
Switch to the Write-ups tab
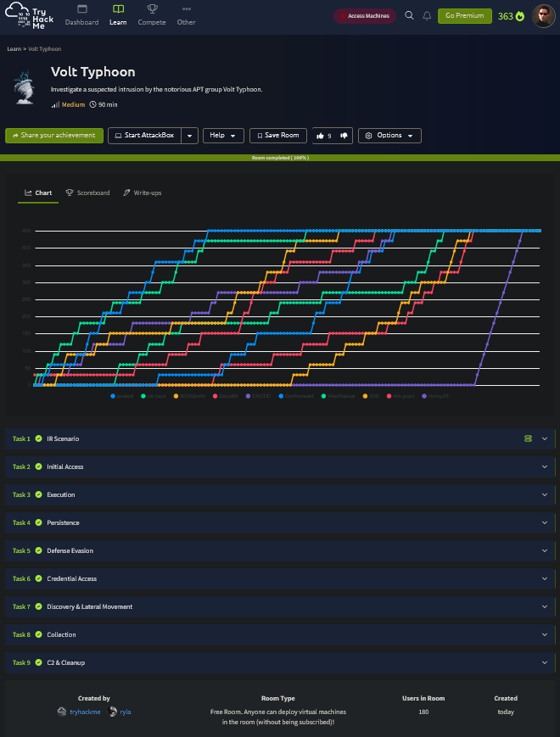pos(142,193)
